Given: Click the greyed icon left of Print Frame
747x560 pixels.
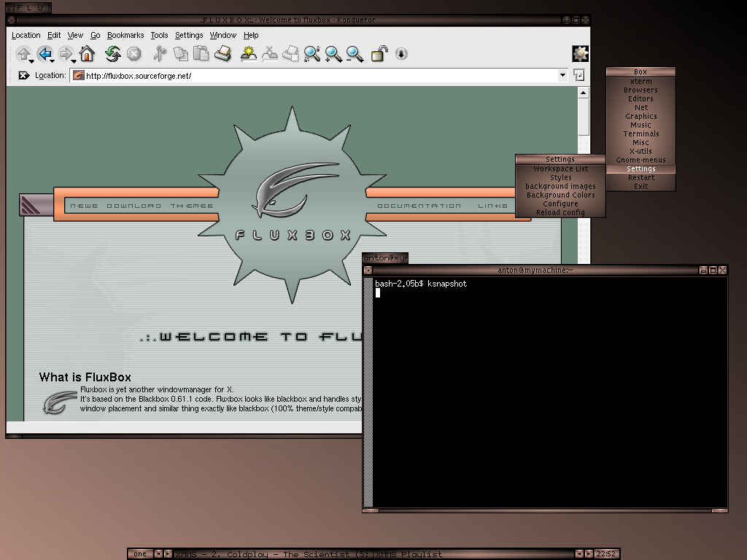Looking at the screenshot, I should tap(270, 54).
